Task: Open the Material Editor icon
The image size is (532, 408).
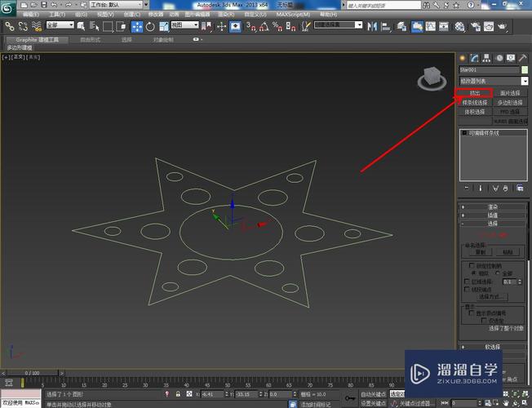Action: (x=459, y=26)
